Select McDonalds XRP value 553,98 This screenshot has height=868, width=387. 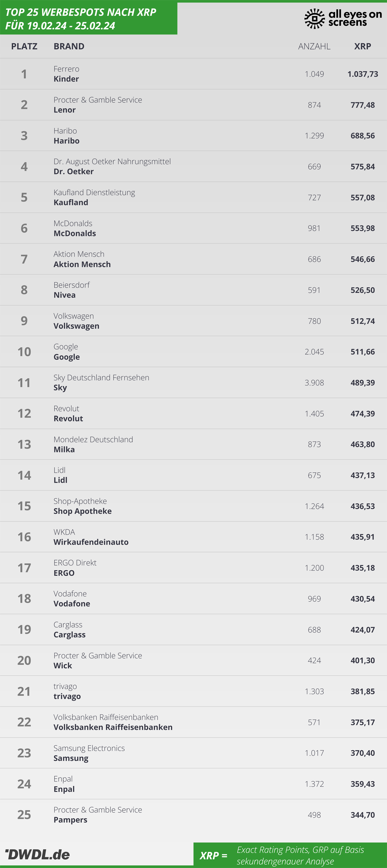coord(363,228)
